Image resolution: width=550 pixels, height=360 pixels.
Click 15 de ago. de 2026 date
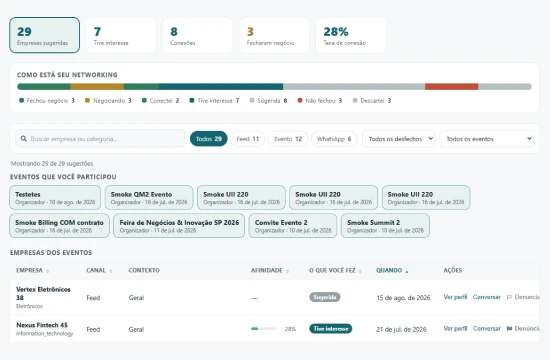(x=403, y=298)
